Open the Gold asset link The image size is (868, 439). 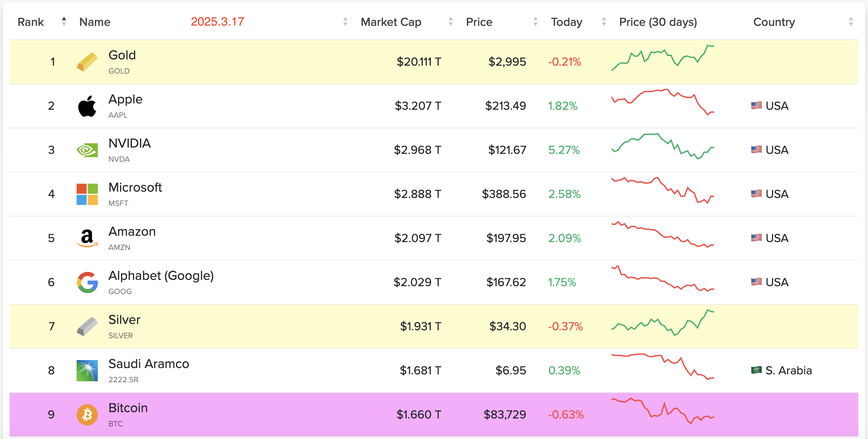pyautogui.click(x=122, y=55)
